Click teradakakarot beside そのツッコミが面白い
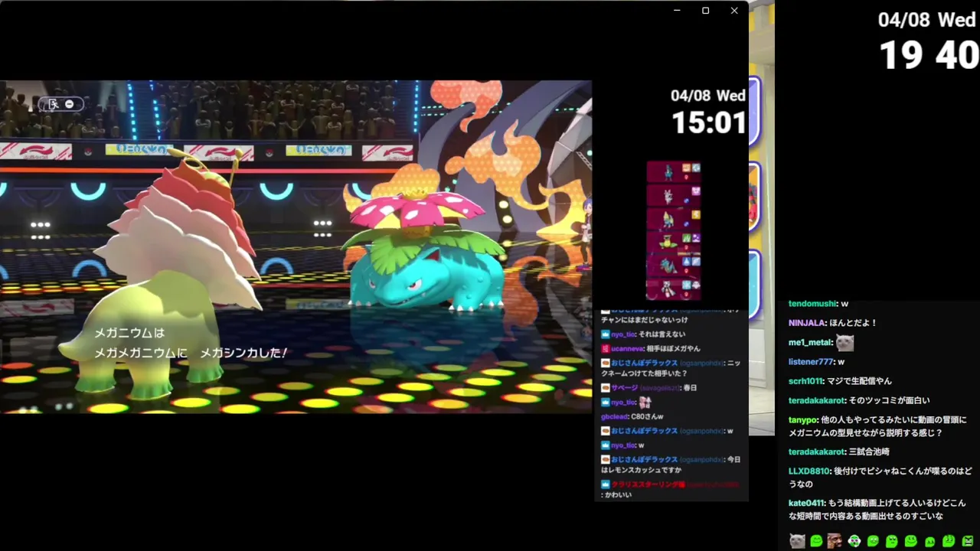Viewport: 980px width, 551px height. [x=817, y=400]
